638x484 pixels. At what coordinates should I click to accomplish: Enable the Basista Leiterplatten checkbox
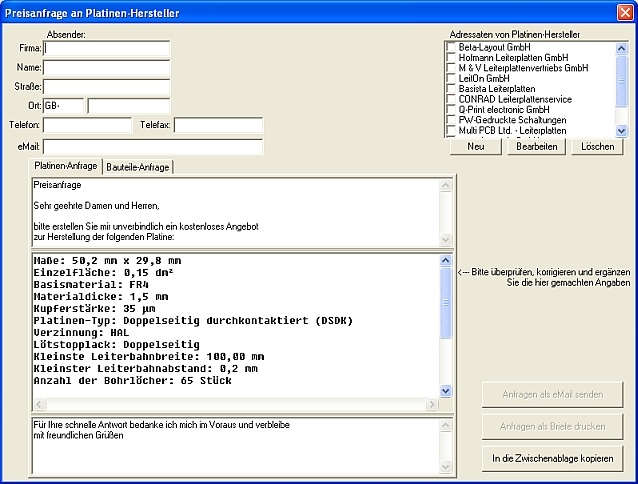[x=451, y=89]
